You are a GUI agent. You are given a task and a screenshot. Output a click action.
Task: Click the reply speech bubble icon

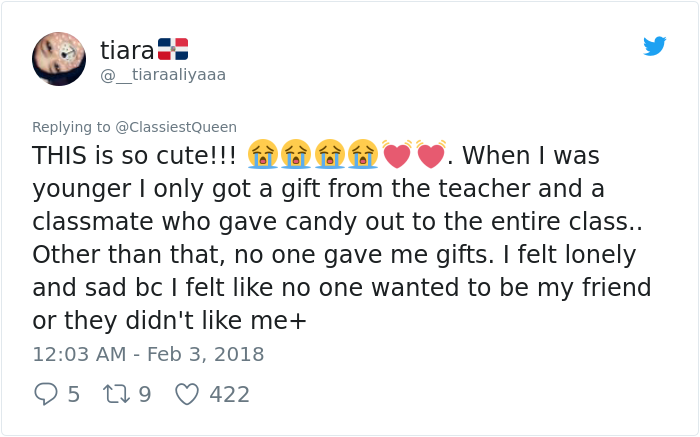point(45,394)
